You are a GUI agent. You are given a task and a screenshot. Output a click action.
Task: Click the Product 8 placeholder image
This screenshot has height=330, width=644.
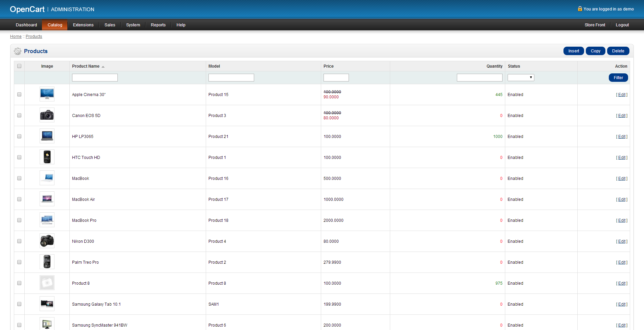(47, 283)
